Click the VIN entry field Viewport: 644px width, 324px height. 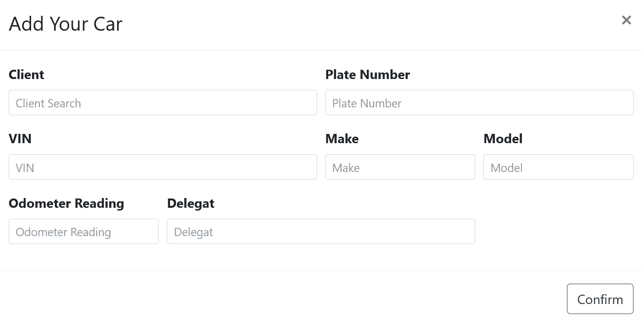pos(163,167)
